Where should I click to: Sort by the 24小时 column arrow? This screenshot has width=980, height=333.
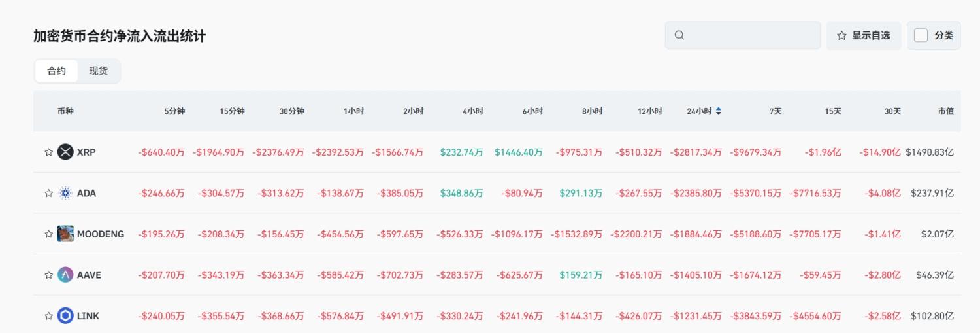point(719,111)
